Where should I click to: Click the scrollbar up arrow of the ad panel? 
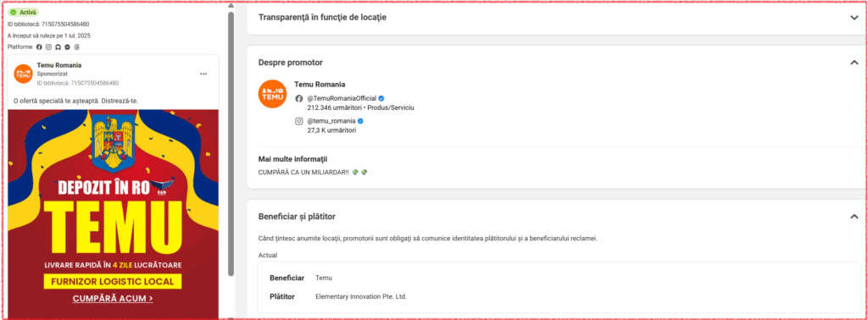231,6
